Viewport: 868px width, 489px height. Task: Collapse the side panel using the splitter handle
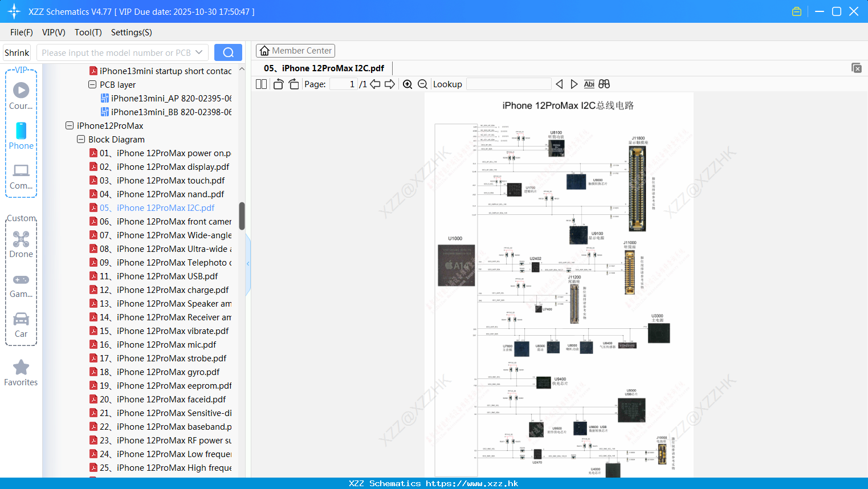[x=248, y=264]
